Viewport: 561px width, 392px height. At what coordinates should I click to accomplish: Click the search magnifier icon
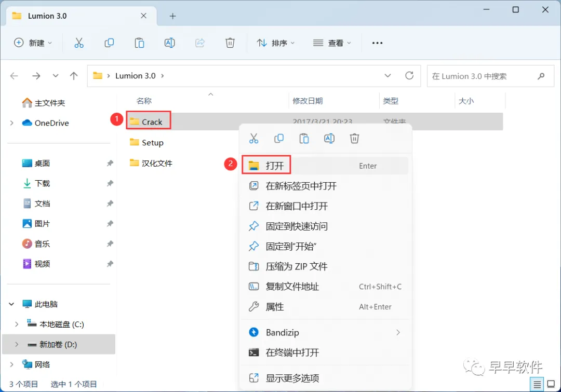coord(541,76)
